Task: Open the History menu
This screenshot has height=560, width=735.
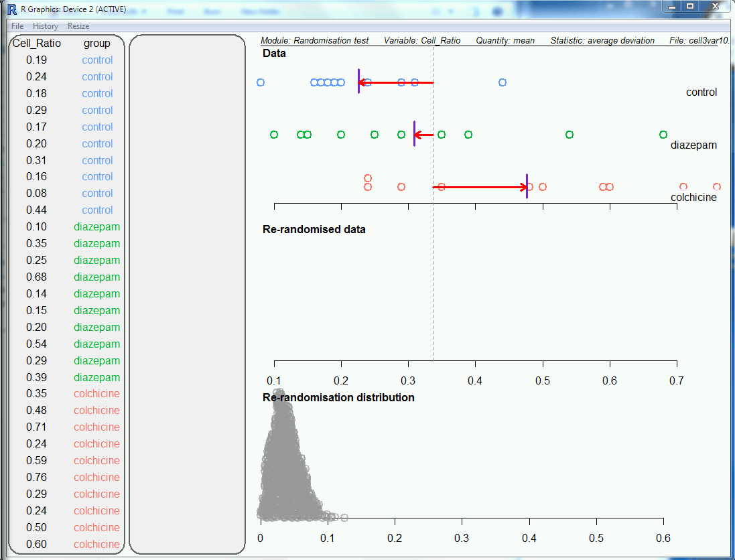Action: click(46, 26)
